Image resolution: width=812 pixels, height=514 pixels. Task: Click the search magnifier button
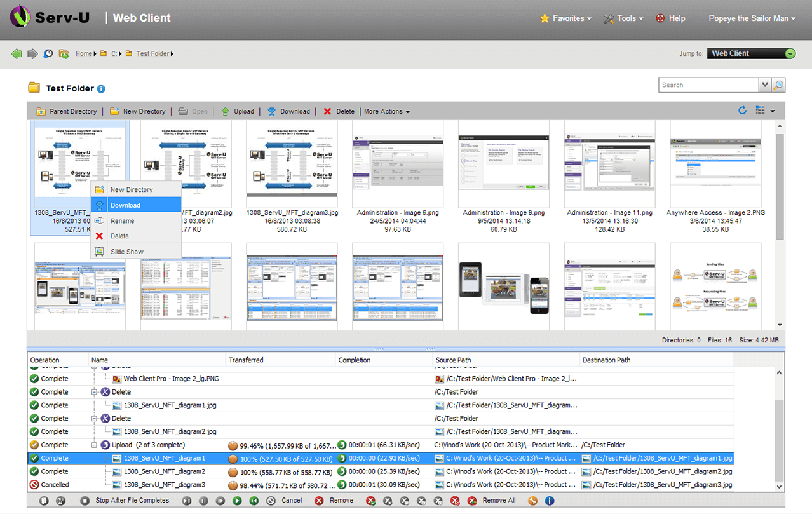(x=778, y=85)
